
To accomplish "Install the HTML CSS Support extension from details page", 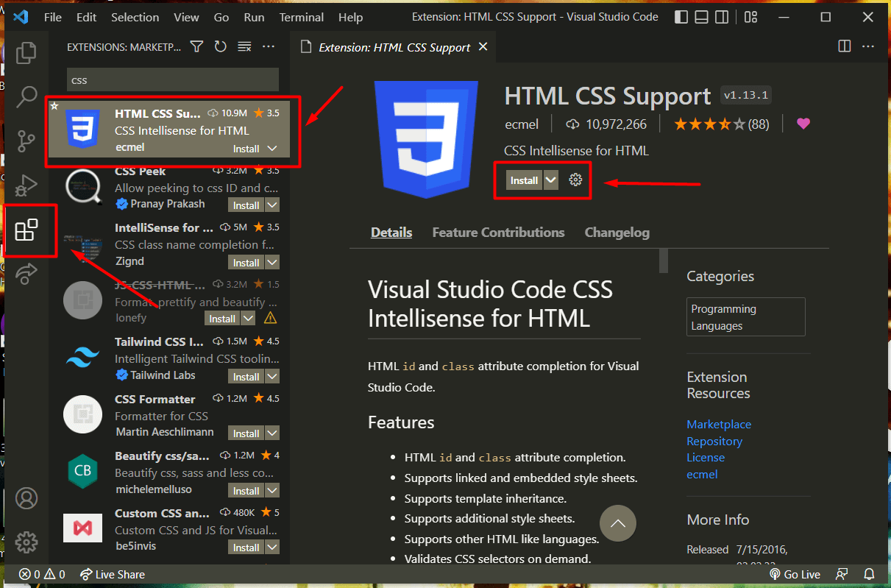I will (x=524, y=180).
